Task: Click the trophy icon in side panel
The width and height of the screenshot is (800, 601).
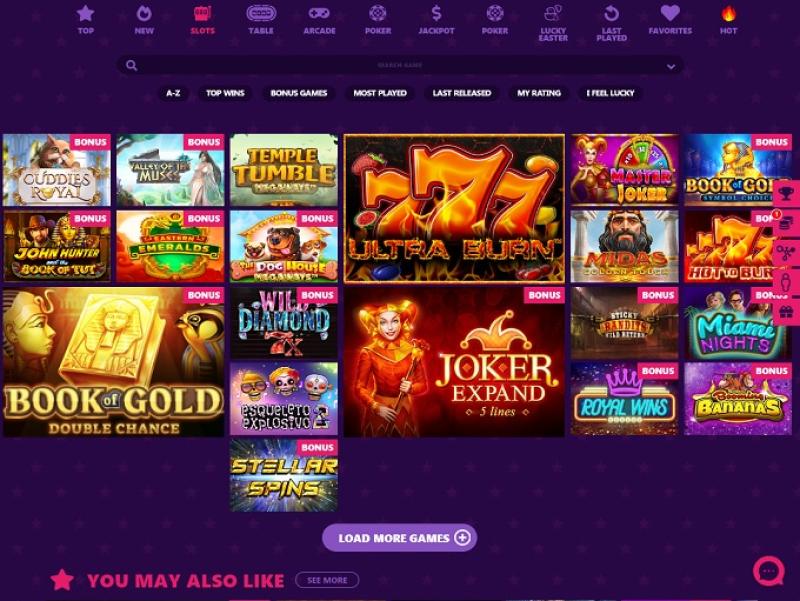Action: 786,193
